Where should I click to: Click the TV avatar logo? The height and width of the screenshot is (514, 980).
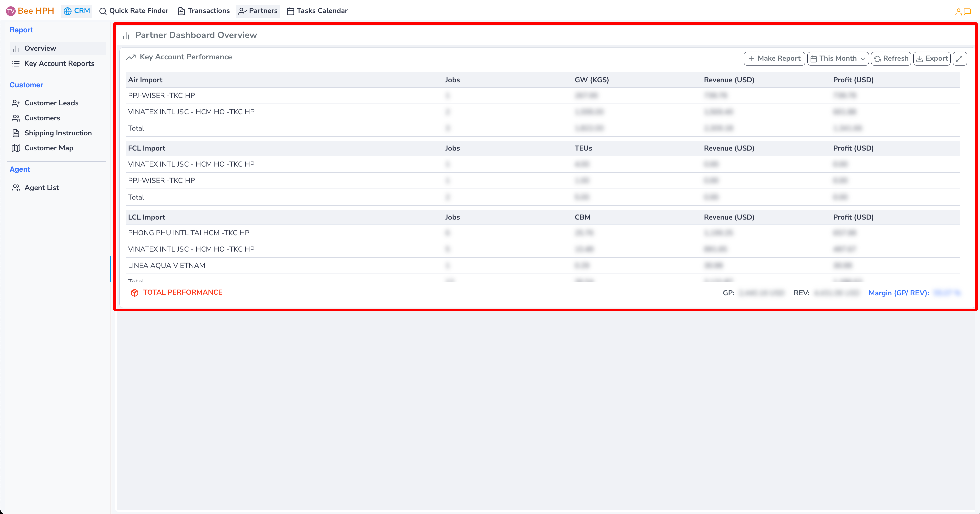click(11, 11)
